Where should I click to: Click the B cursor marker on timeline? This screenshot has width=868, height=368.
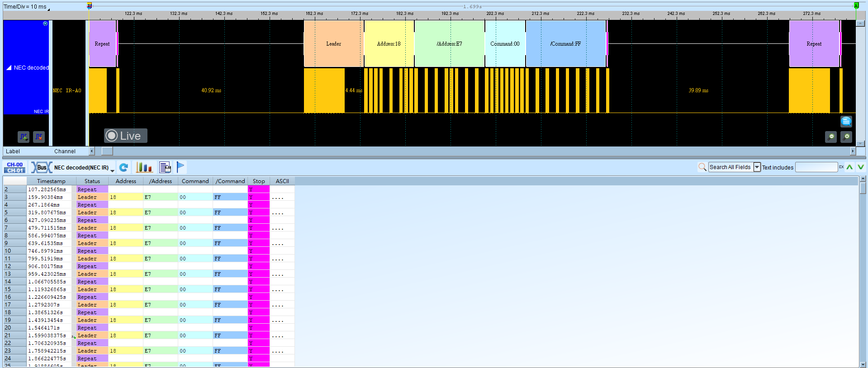pos(89,6)
